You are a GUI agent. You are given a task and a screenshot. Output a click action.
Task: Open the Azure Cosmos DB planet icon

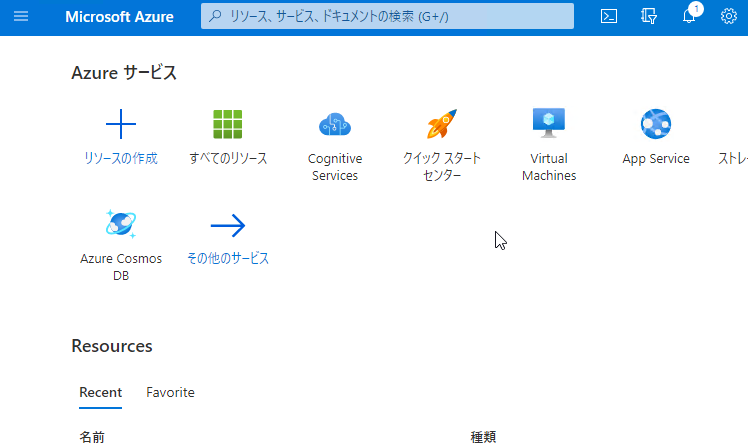[121, 224]
